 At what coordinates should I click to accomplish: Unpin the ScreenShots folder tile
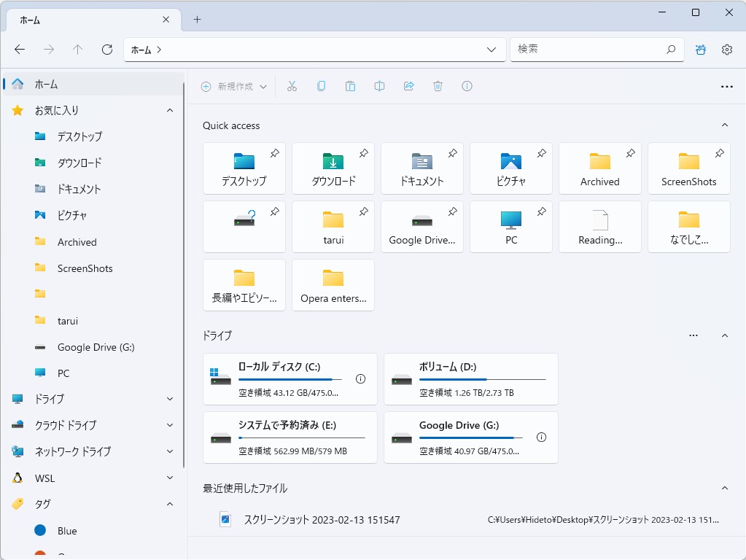(720, 154)
